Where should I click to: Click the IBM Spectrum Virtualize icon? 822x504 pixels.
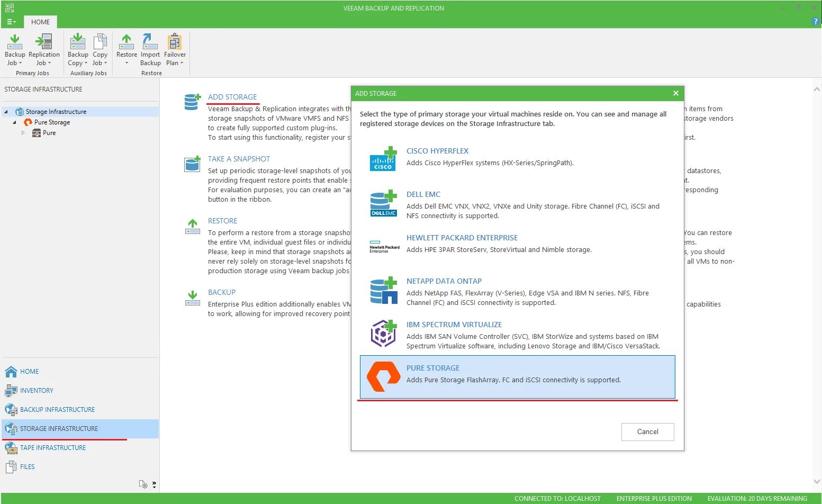383,334
